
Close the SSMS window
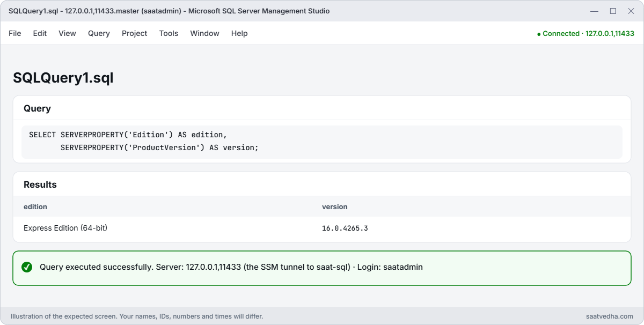click(x=631, y=11)
